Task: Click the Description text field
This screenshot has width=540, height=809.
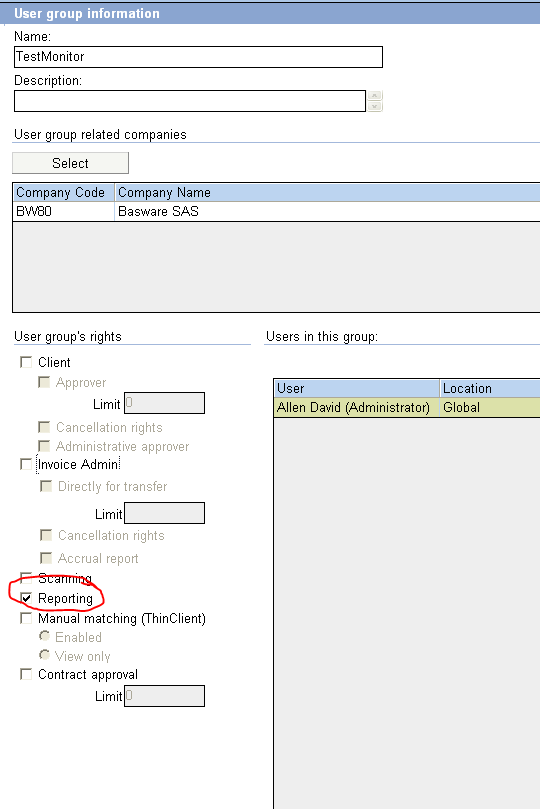Action: pos(190,101)
